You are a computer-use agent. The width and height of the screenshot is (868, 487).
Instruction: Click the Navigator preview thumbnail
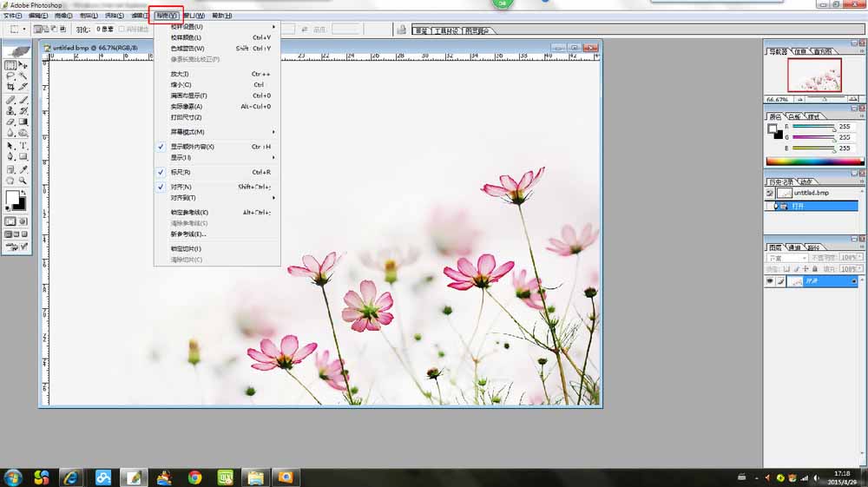[x=814, y=76]
